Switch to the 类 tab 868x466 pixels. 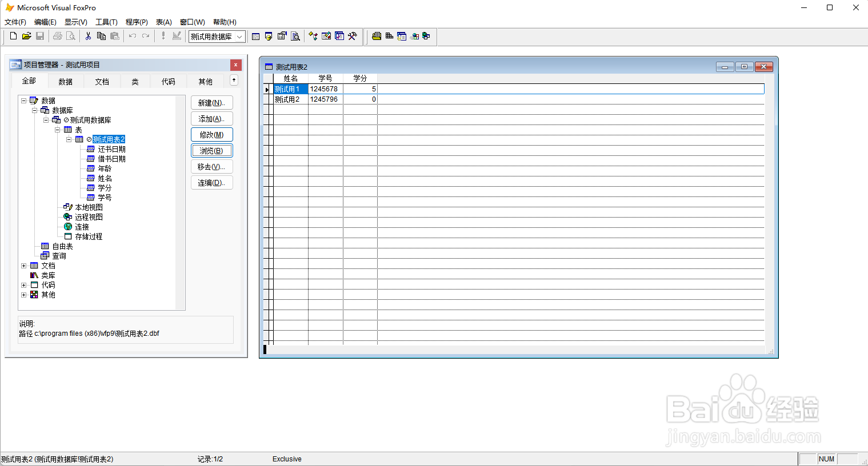point(135,82)
